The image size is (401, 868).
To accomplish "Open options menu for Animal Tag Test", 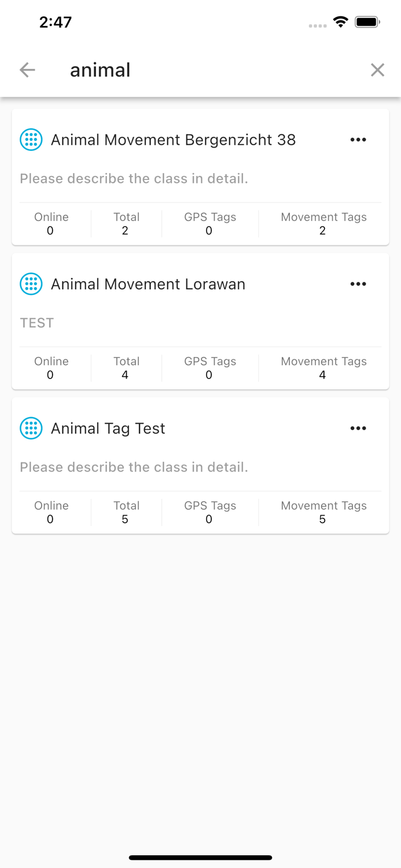I will click(358, 428).
